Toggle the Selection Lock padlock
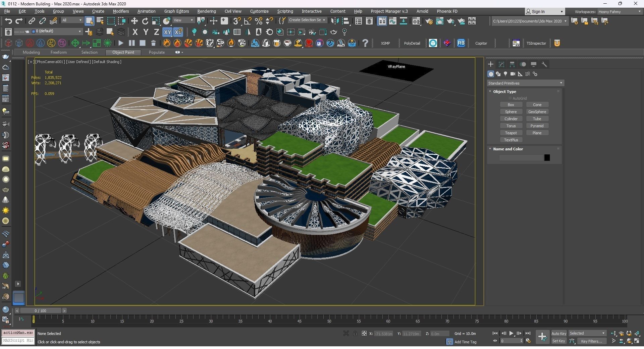The height and width of the screenshot is (349, 644). coord(355,334)
